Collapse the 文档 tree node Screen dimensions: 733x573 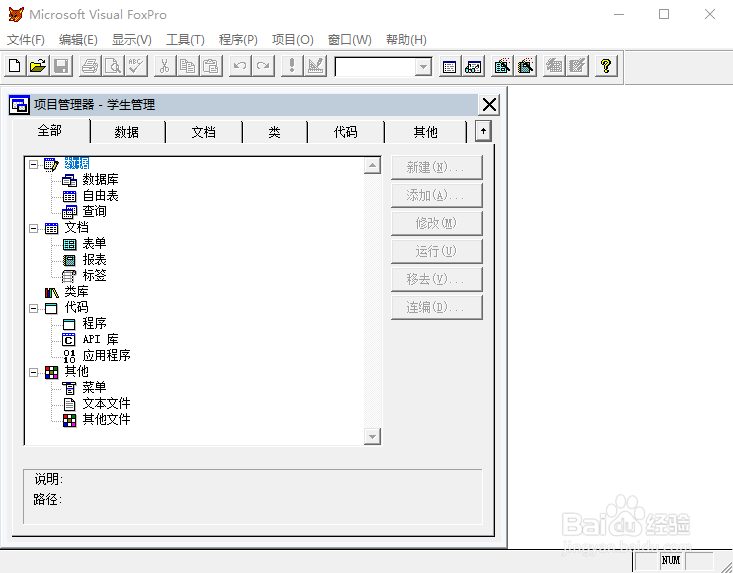point(33,228)
